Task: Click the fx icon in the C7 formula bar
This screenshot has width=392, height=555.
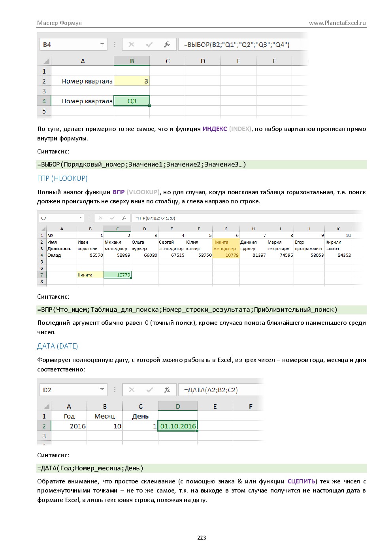Action: [x=124, y=218]
